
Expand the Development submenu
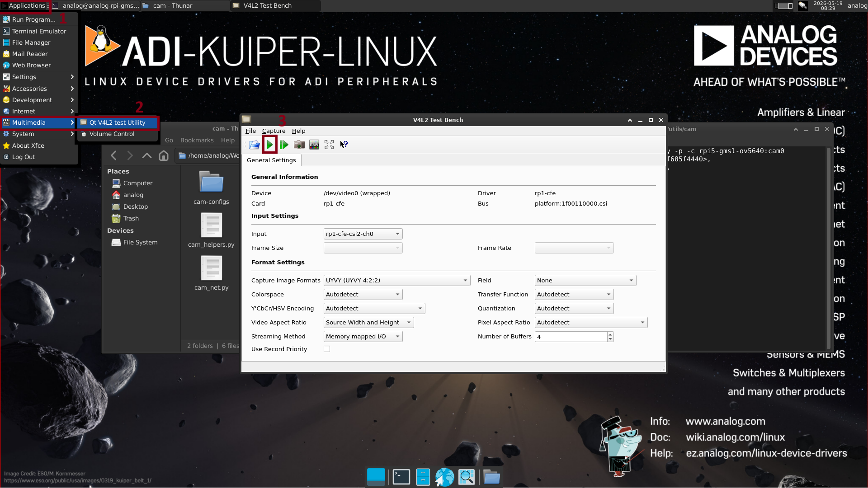(x=39, y=100)
